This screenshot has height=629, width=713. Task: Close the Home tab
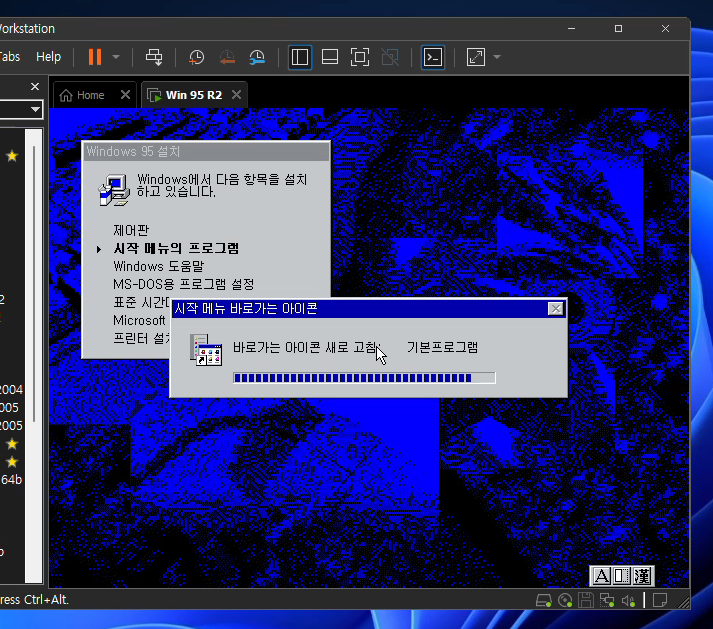126,95
